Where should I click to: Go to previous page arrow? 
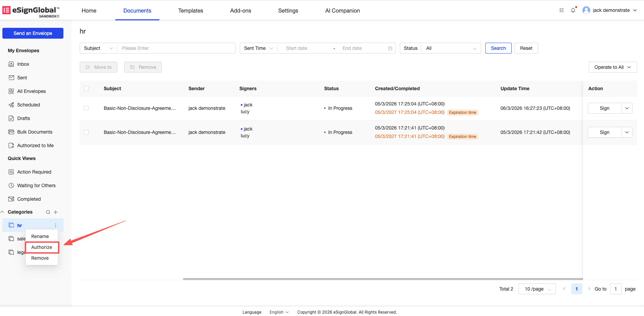point(564,289)
